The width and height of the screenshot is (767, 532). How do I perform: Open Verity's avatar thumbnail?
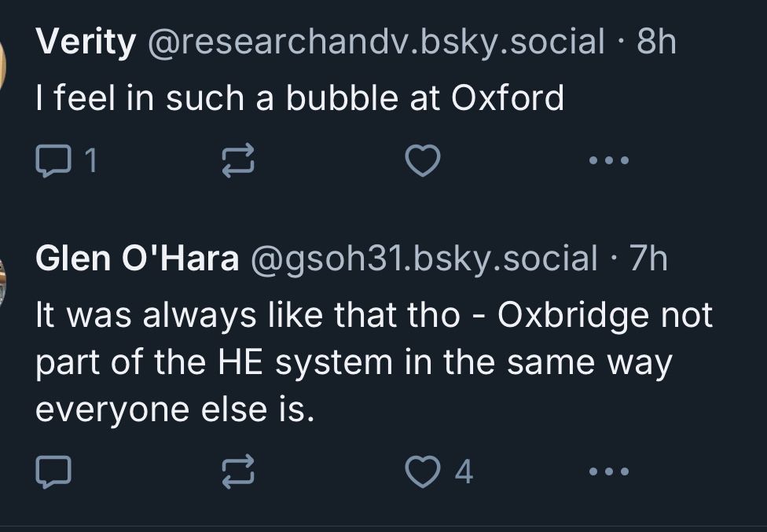coord(4,63)
